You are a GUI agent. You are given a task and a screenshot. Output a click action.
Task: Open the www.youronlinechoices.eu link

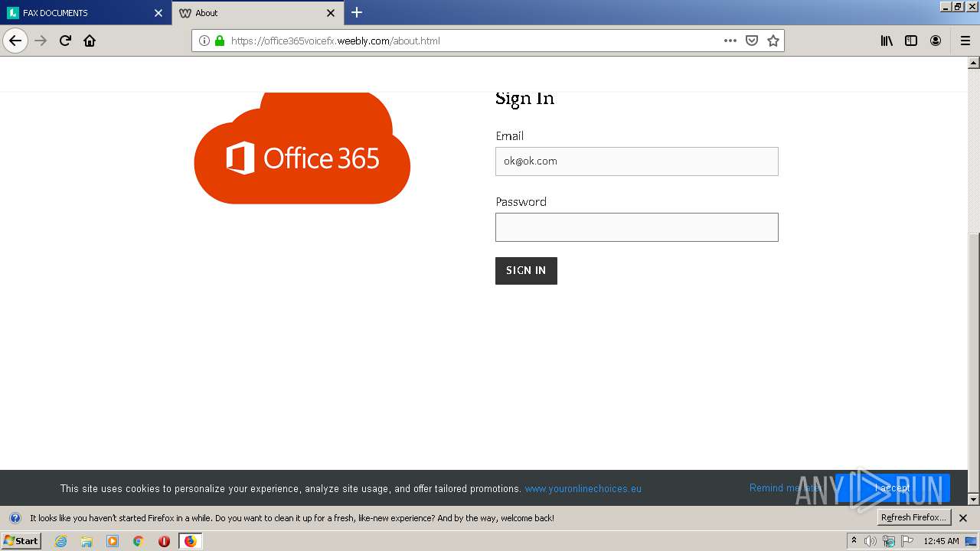point(583,488)
